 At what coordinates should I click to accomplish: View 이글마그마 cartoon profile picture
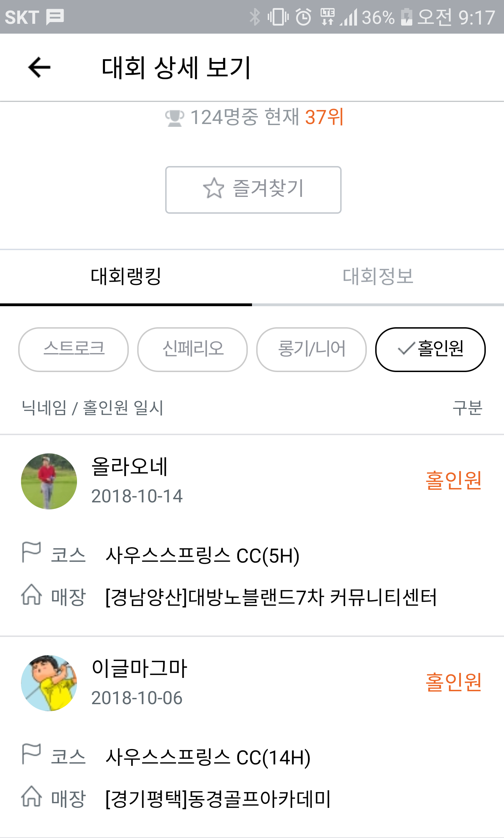[49, 683]
